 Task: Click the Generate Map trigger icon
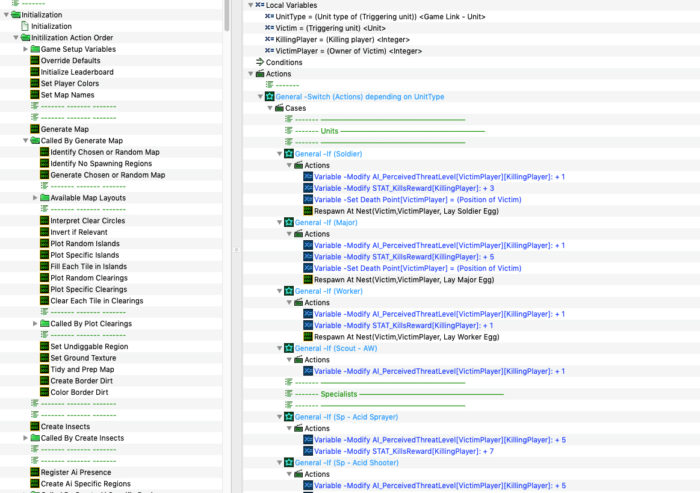[34, 129]
